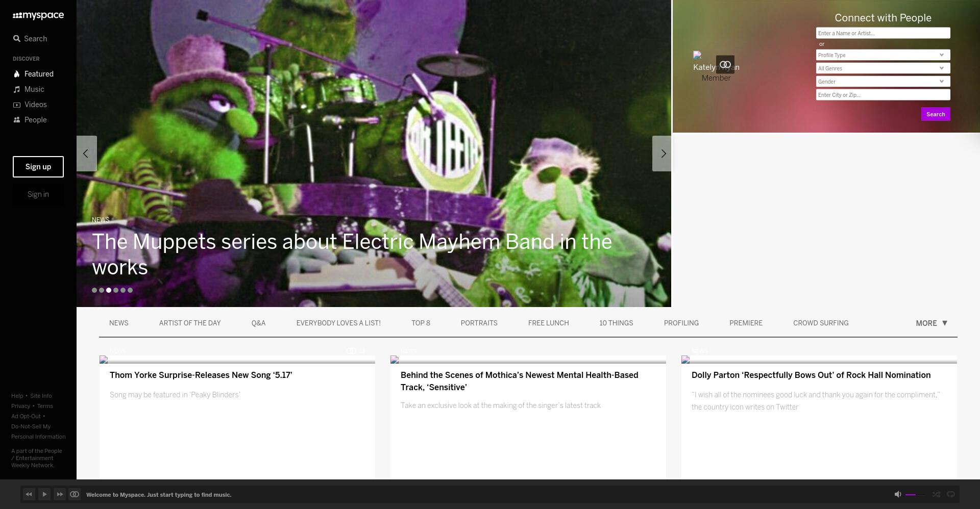Screen dimensions: 980x509
Task: Open the All Genres dropdown
Action: click(x=883, y=68)
